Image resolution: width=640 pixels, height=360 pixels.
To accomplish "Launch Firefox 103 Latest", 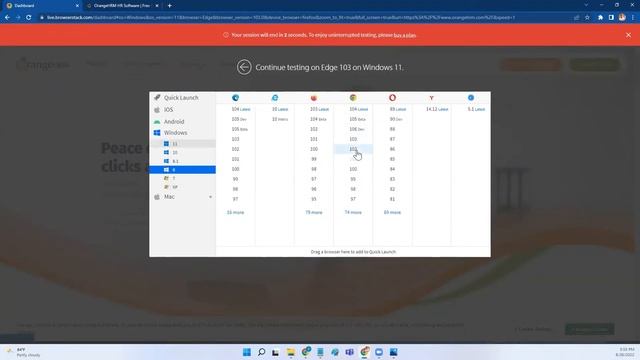I will coord(319,109).
